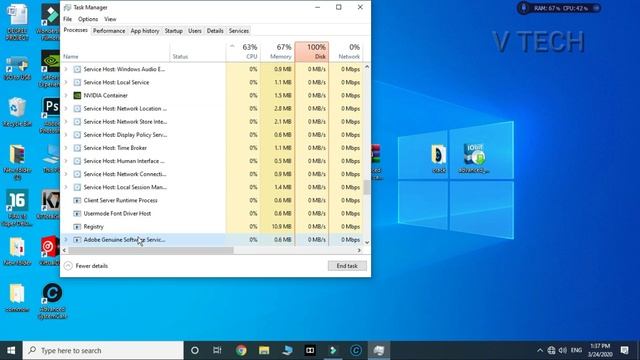Click the RAM CPU monitor widget

pyautogui.click(x=559, y=8)
